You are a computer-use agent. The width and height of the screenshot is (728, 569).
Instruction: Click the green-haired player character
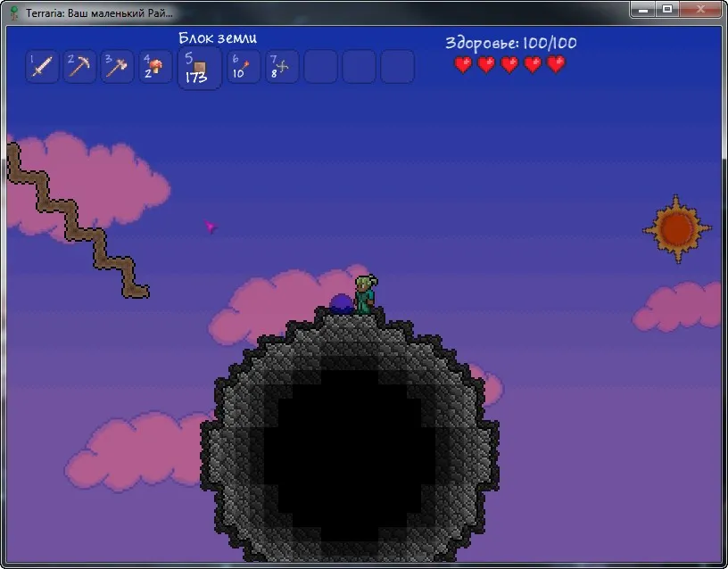365,294
